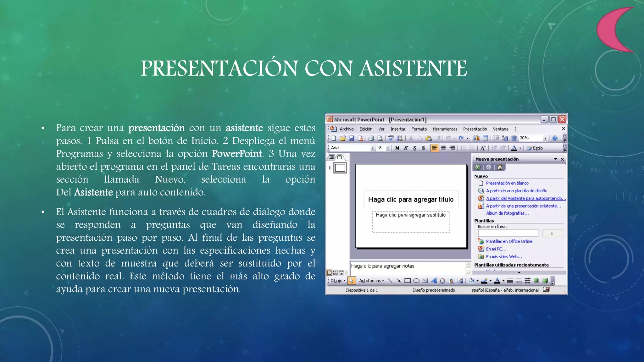Image resolution: width=644 pixels, height=362 pixels.
Task: Open the Archivo menu
Action: (x=347, y=129)
